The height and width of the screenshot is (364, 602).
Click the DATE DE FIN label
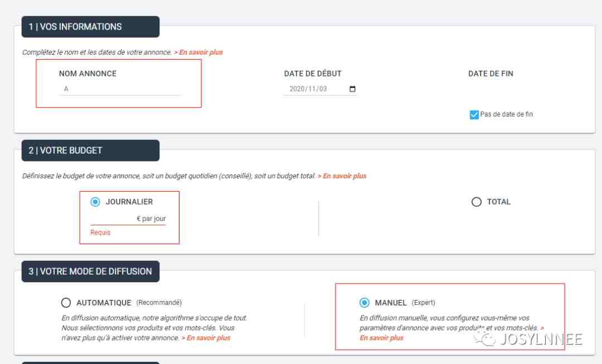tap(491, 74)
